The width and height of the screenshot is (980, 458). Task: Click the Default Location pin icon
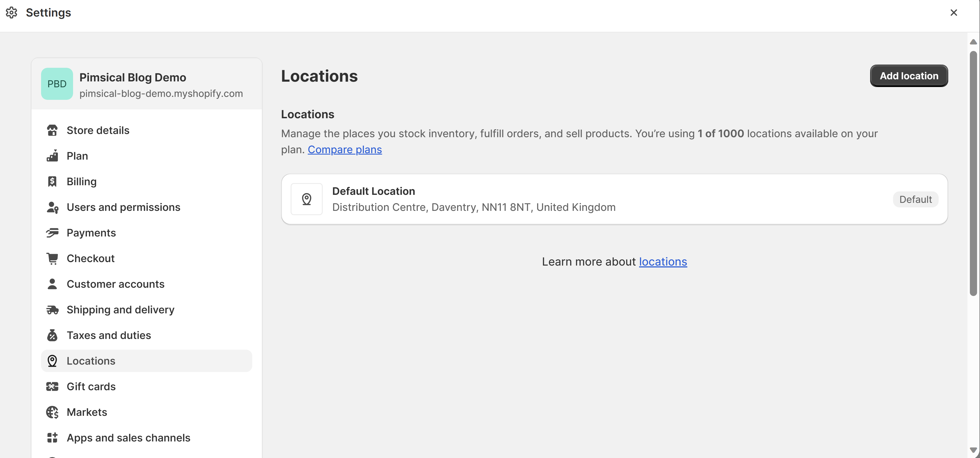click(x=307, y=199)
